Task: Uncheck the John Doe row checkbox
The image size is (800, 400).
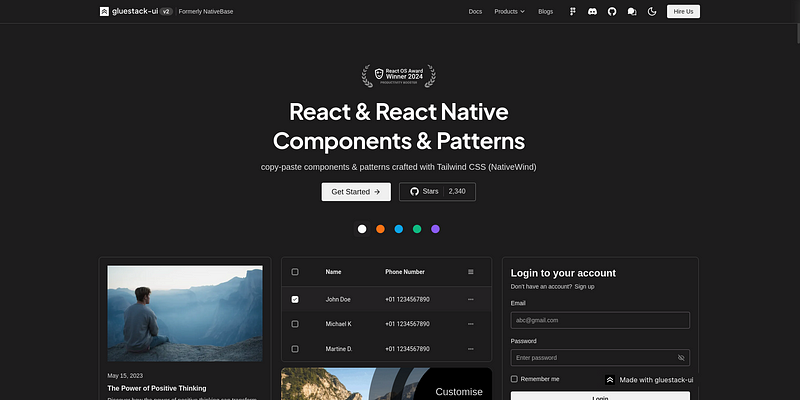Action: coord(295,299)
